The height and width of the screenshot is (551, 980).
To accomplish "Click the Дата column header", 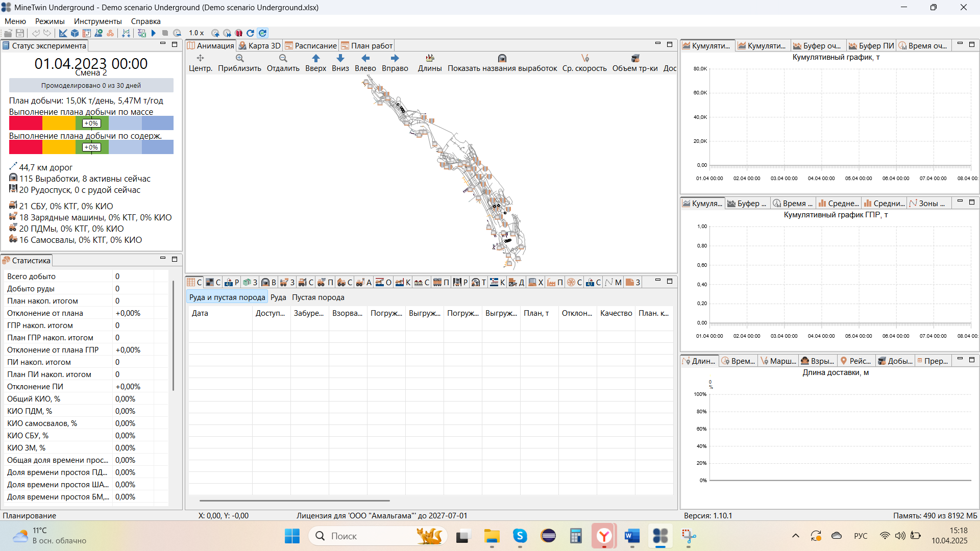I will point(220,313).
